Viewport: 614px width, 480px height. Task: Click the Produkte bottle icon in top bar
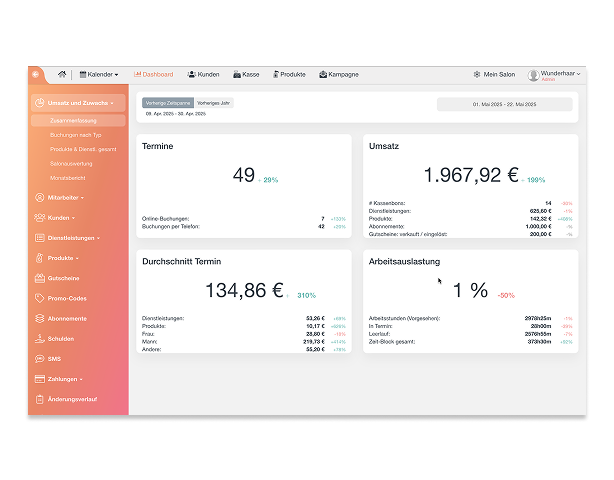276,74
